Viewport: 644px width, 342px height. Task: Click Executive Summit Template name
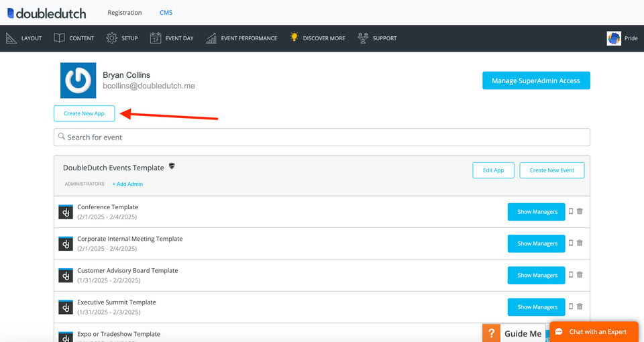click(117, 302)
